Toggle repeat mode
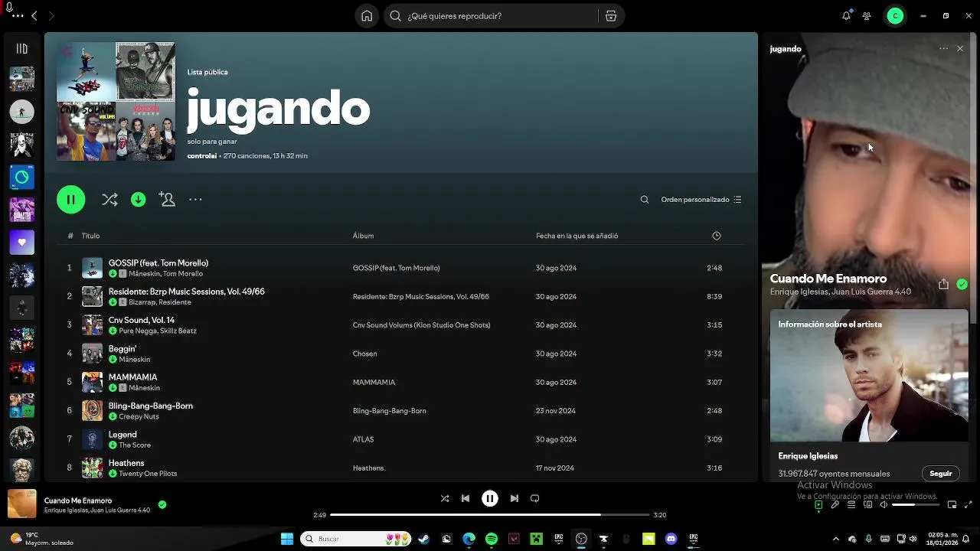980x551 pixels. [x=535, y=498]
